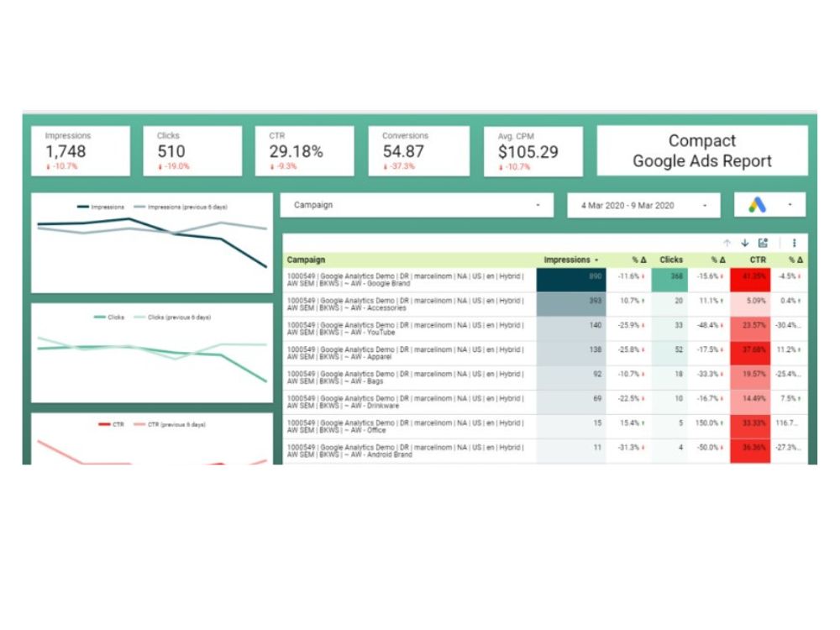
Task: Click the 5.09% CTR cell
Action: [750, 304]
